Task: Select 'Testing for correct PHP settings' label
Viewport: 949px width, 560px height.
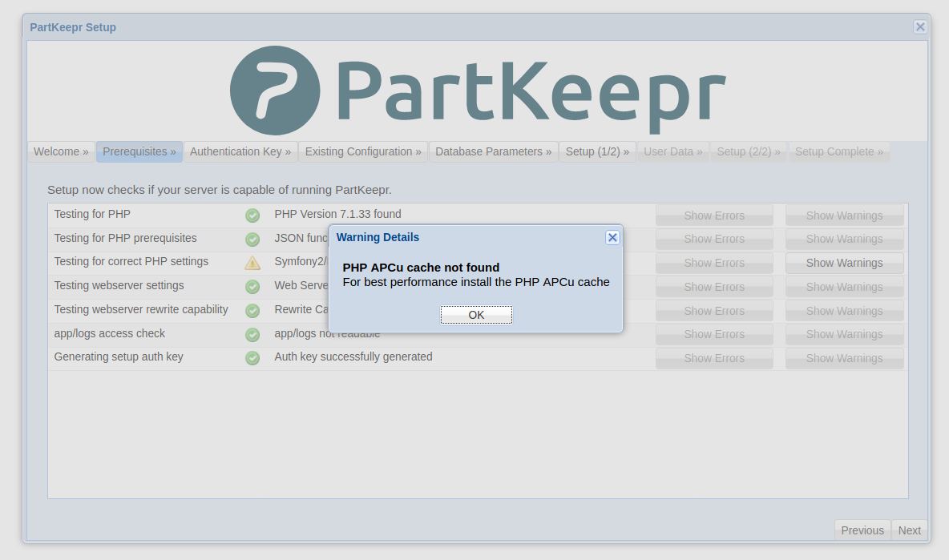Action: click(131, 261)
